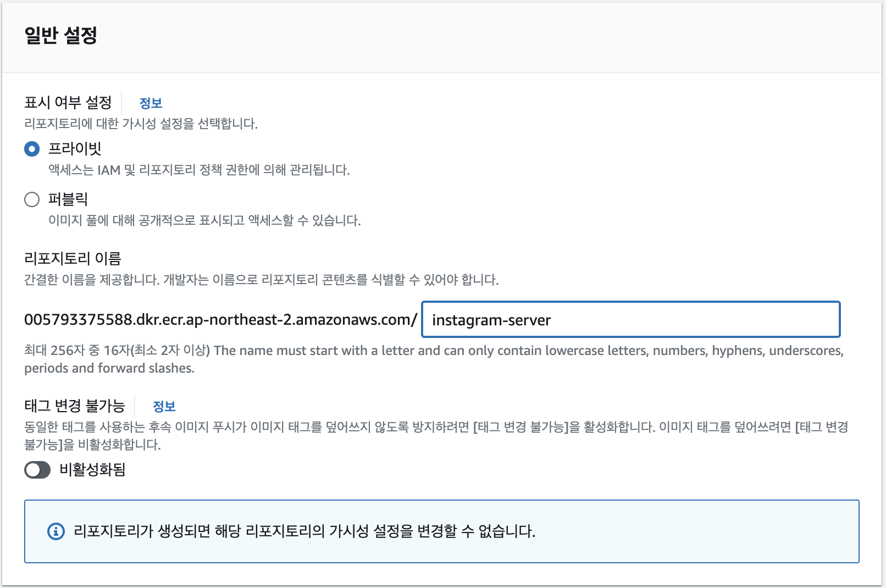Screen dimensions: 886x588
Task: Select the 프라이빗 radio button
Action: (x=32, y=149)
